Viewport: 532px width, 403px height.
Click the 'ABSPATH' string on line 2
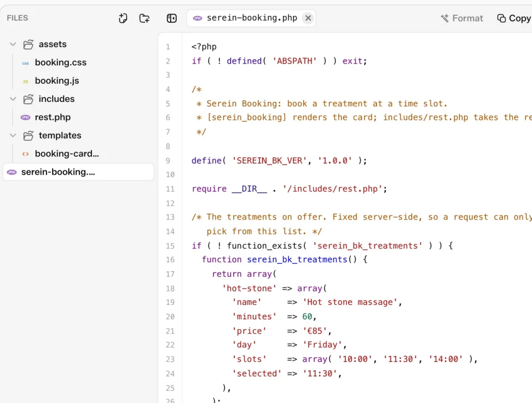coord(294,61)
